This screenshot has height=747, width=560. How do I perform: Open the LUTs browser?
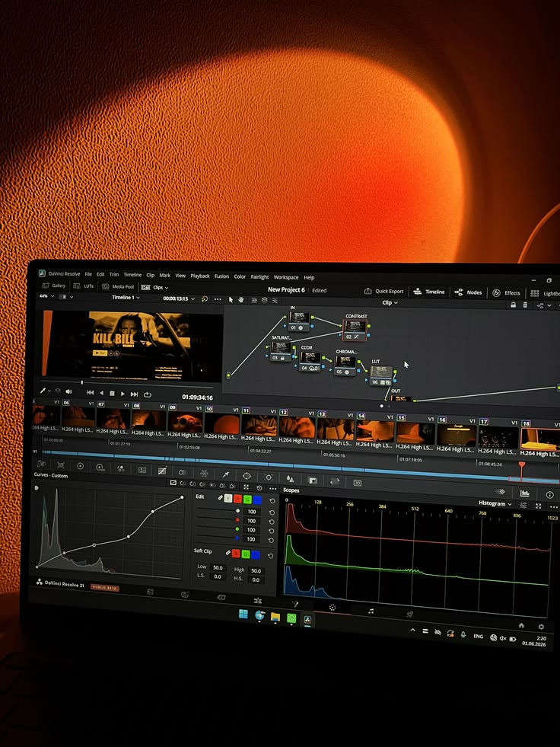point(84,286)
